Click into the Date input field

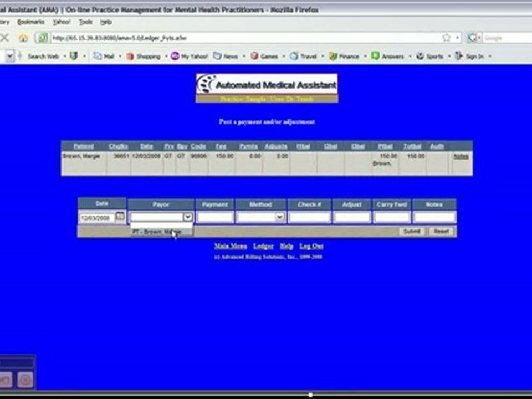tap(97, 218)
